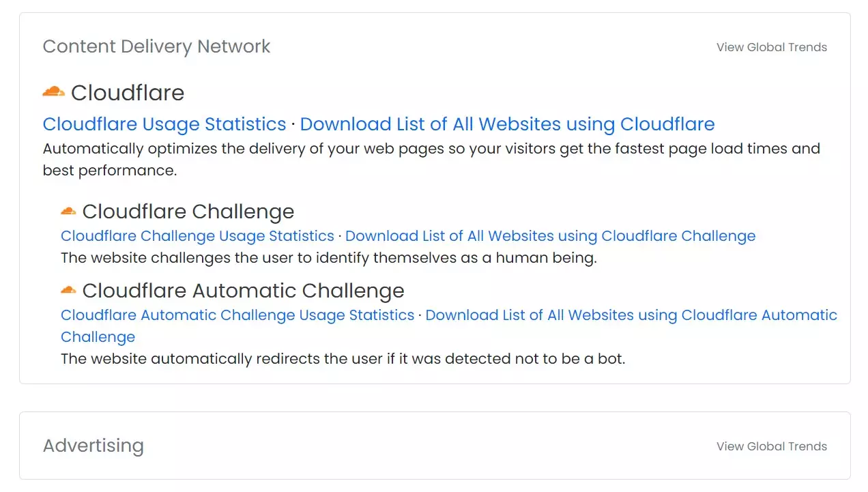Select the Cloudflare Automatic Challenge heading text
868x492 pixels.
point(243,291)
